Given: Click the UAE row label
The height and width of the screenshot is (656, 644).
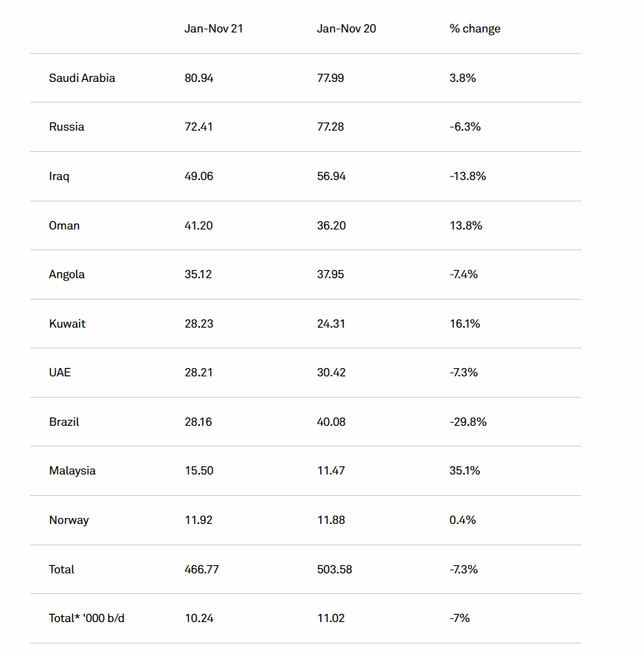Looking at the screenshot, I should (x=60, y=372).
